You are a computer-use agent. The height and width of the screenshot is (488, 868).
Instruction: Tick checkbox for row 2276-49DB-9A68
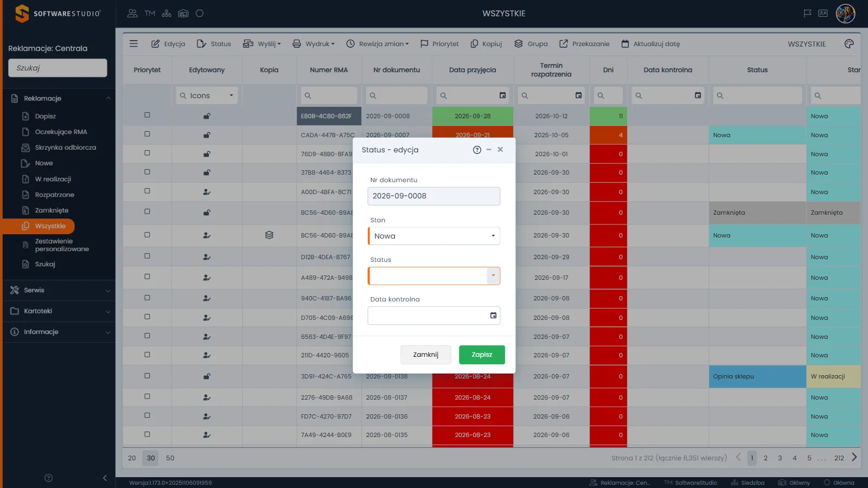click(147, 396)
